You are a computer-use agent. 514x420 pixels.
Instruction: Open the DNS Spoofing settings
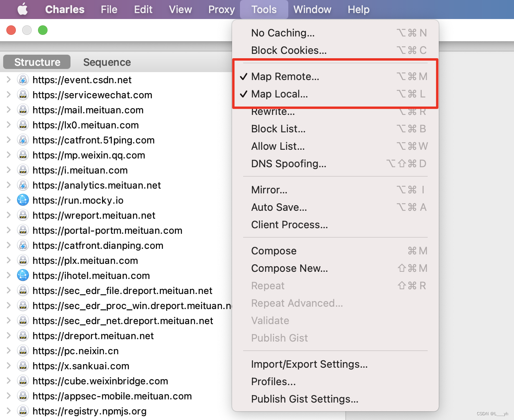(335, 164)
